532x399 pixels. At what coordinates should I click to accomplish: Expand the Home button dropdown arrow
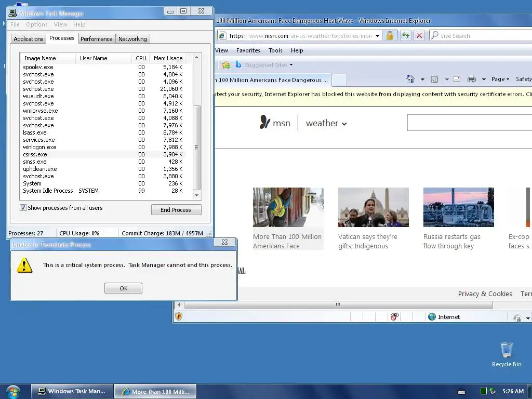[422, 79]
